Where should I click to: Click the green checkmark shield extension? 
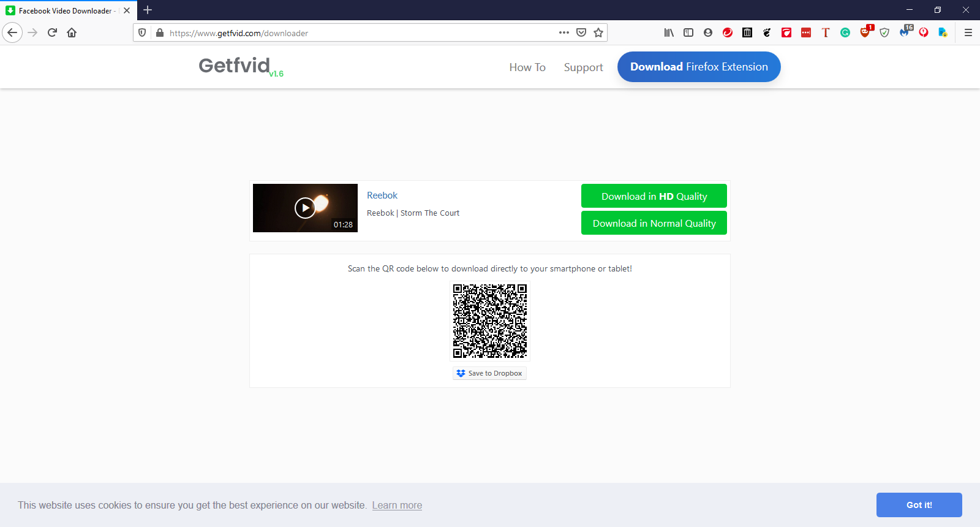[x=884, y=32]
